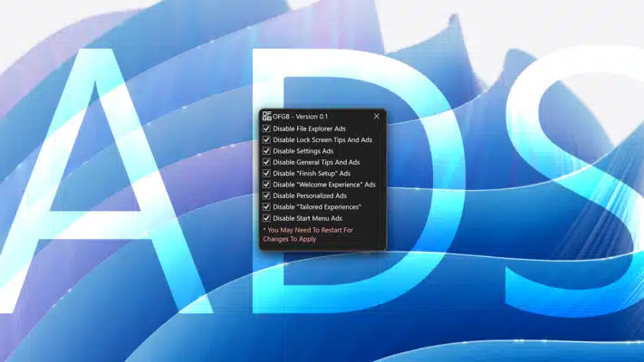Screen dimensions: 644x362
Task: Toggle Disable "Welcome Experience" Ads checkbox
Action: pyautogui.click(x=266, y=185)
